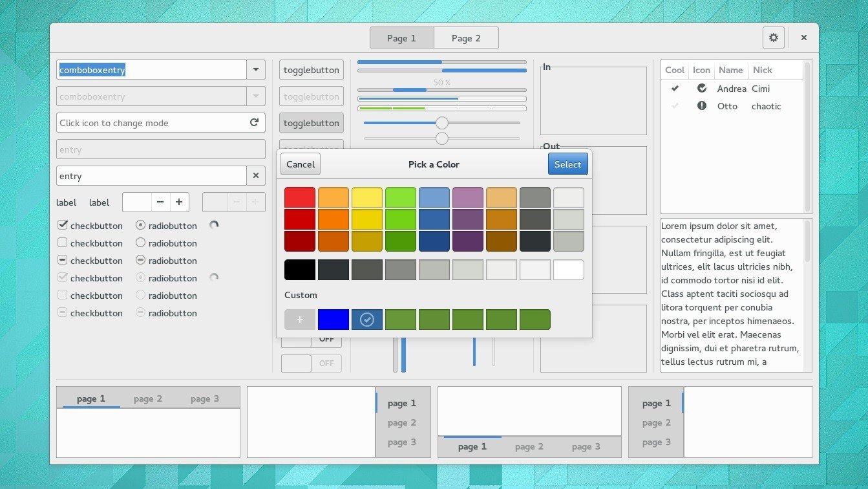The width and height of the screenshot is (868, 489).
Task: Click the 'Click icon to change mode' field
Action: [152, 123]
